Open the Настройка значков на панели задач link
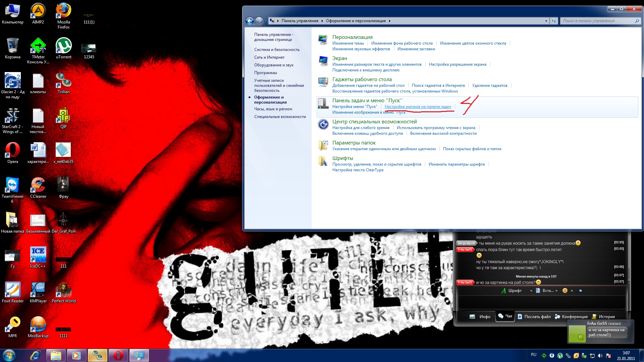 pos(418,107)
